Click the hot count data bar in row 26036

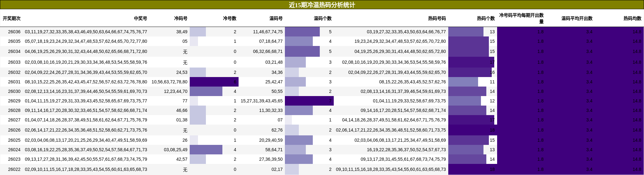click(x=466, y=32)
